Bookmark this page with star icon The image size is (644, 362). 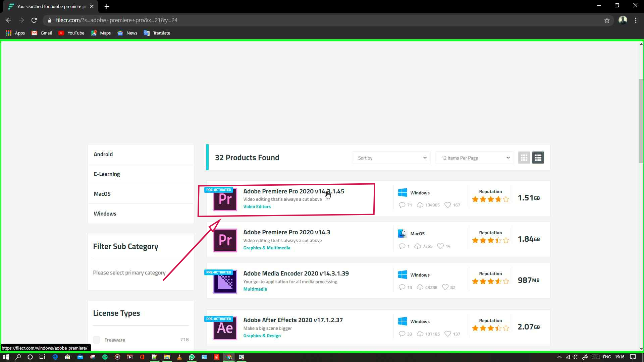point(607,20)
